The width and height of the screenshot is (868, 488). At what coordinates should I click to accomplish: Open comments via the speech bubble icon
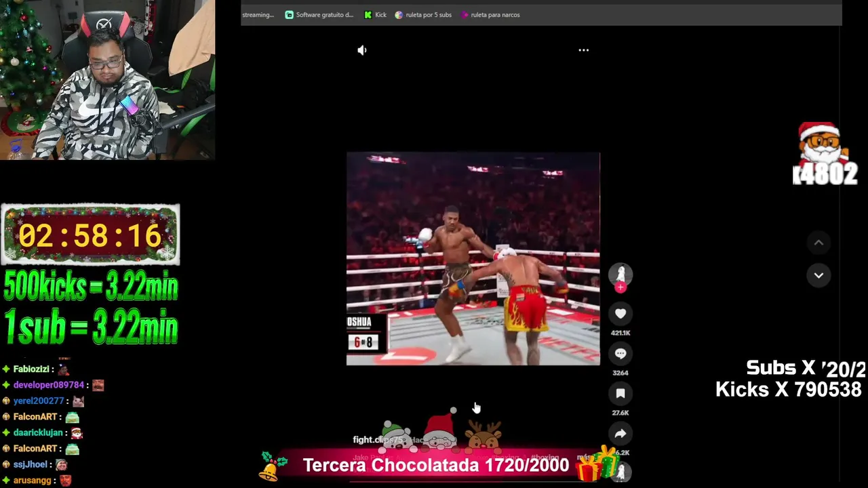pos(620,354)
